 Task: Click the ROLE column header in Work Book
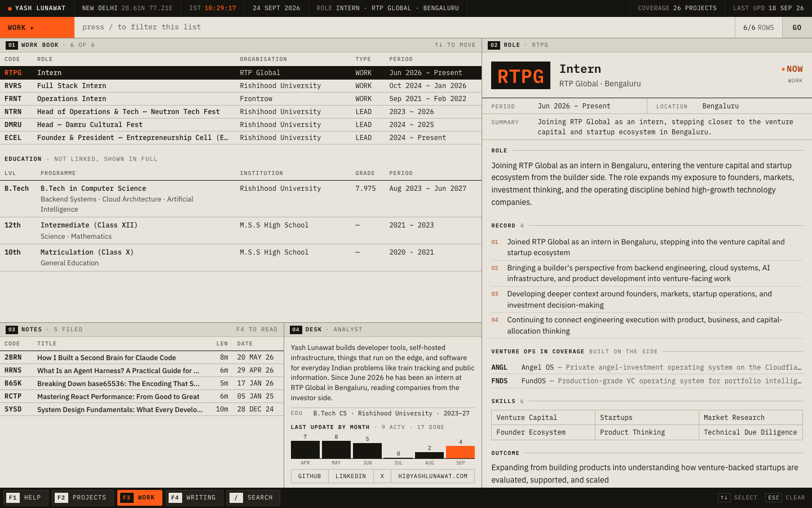click(45, 59)
